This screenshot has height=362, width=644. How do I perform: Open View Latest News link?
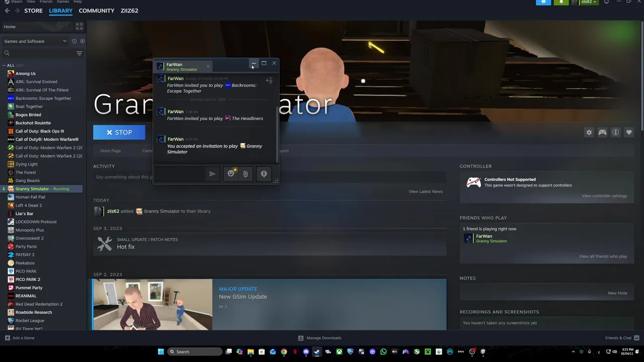coord(426,192)
